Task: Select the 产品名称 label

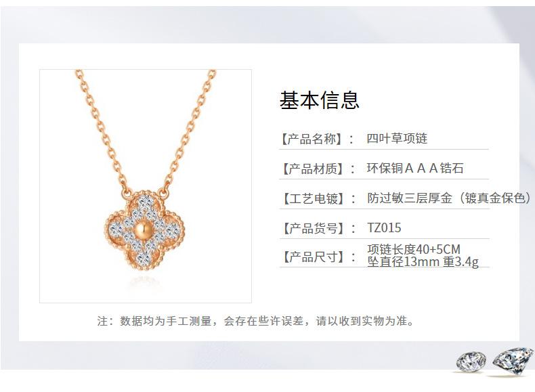Action: pos(312,139)
